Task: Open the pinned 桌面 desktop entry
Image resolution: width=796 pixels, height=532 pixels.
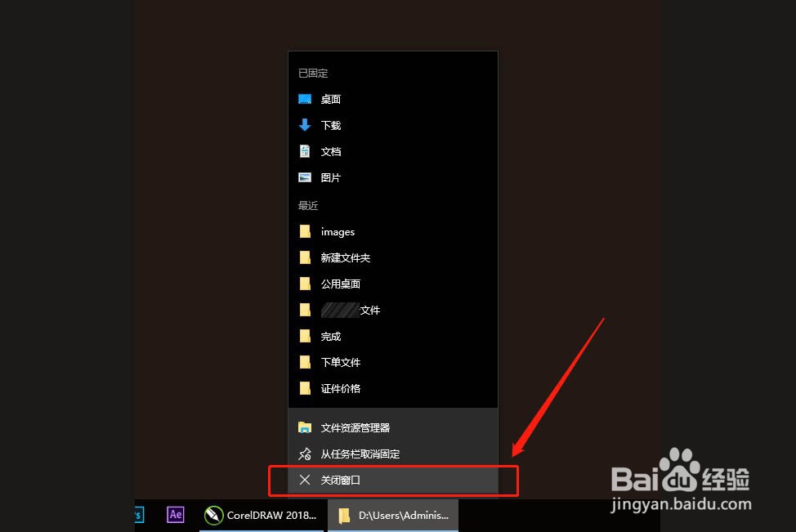Action: (393, 99)
